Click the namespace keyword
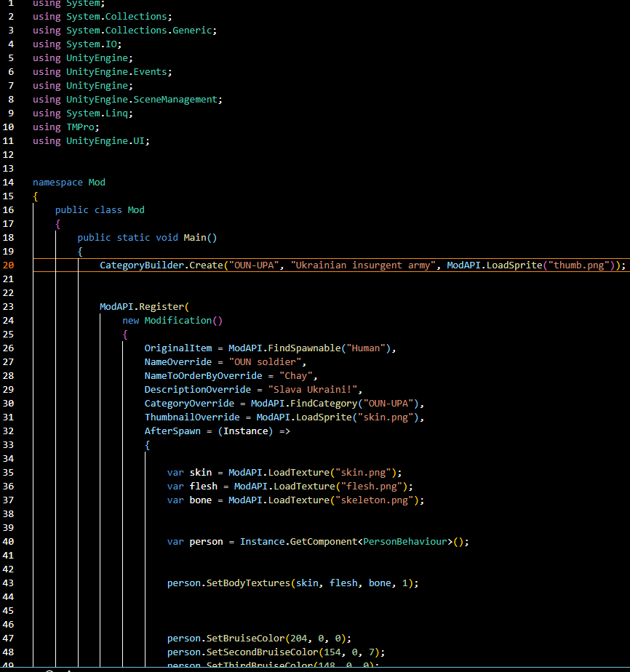The height and width of the screenshot is (672, 630). coord(57,183)
